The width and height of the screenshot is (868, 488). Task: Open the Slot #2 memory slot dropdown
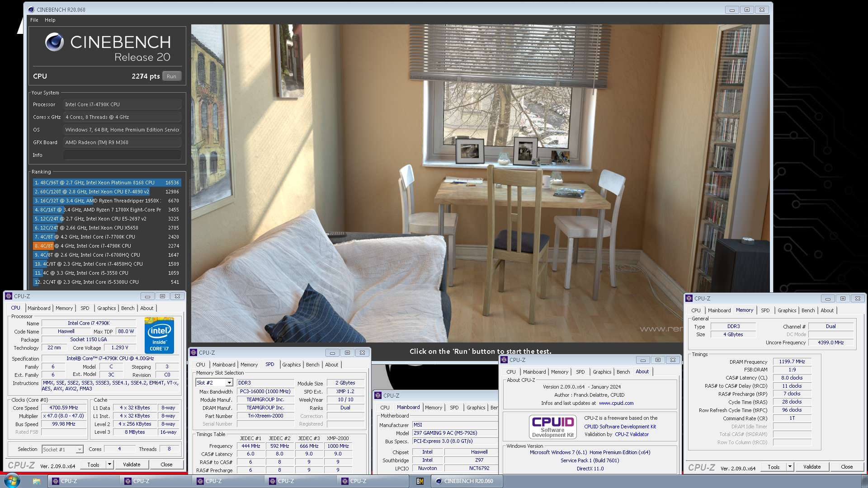coord(229,383)
